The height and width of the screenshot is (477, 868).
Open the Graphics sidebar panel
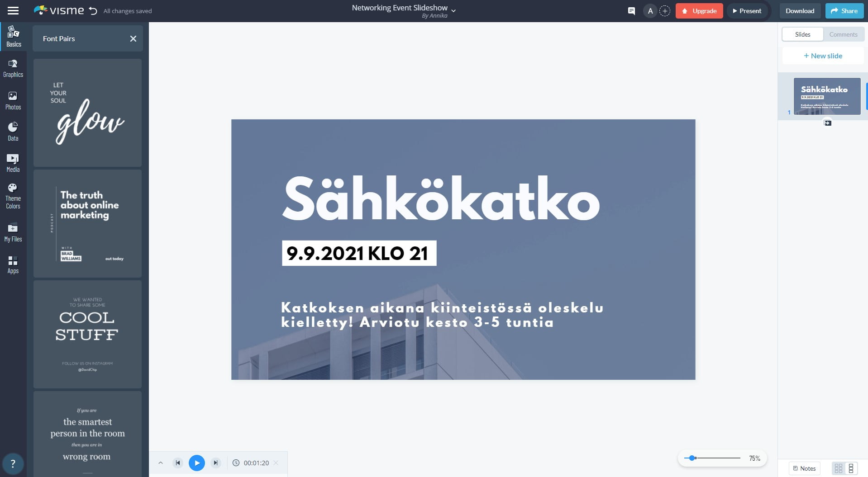click(x=13, y=68)
